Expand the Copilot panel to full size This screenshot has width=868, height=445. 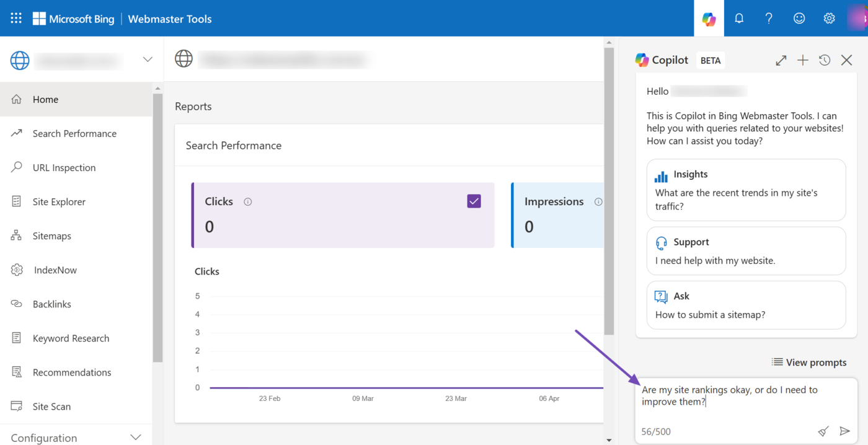(781, 60)
